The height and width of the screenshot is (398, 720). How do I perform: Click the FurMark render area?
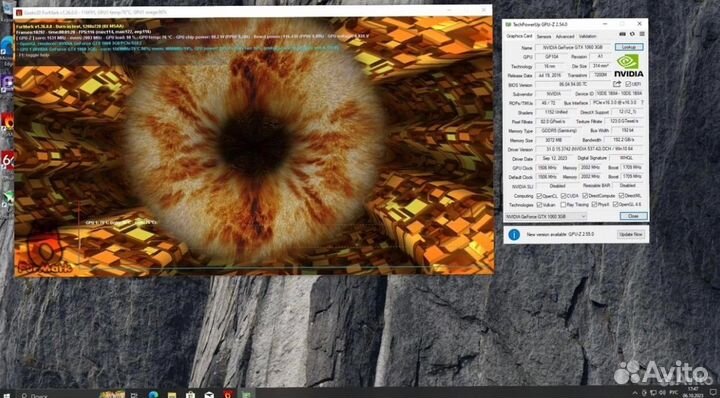(x=253, y=147)
